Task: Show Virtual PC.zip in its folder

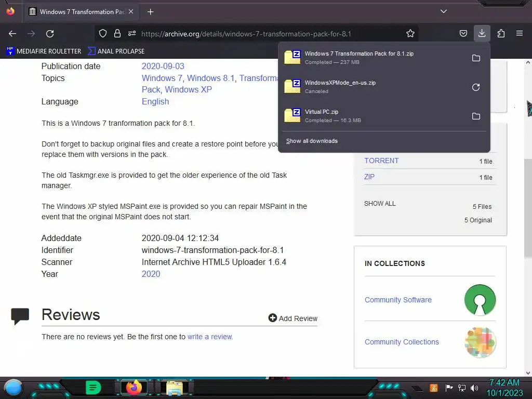Action: click(x=476, y=116)
